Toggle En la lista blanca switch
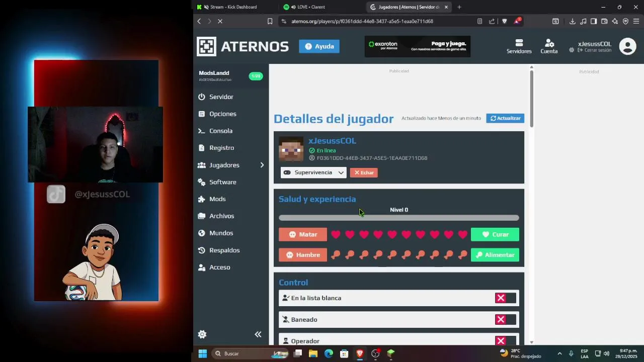The width and height of the screenshot is (644, 362). [x=506, y=298]
